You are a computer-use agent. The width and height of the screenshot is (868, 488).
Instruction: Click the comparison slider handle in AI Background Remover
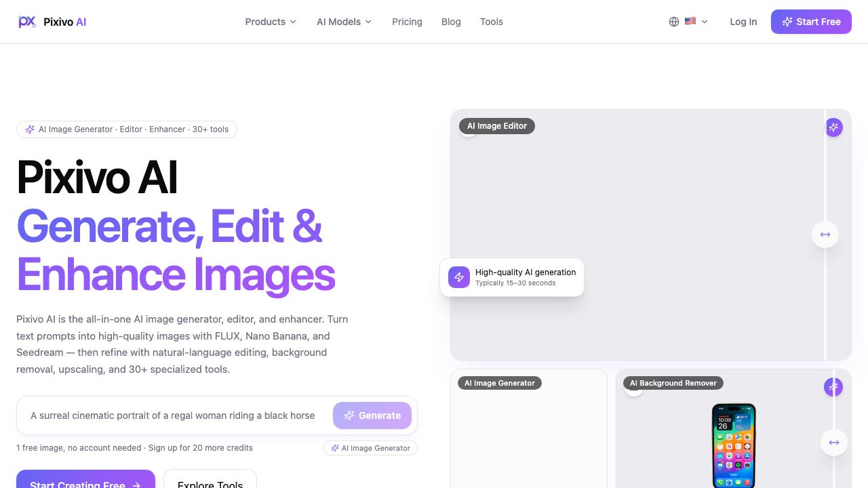[x=834, y=443]
